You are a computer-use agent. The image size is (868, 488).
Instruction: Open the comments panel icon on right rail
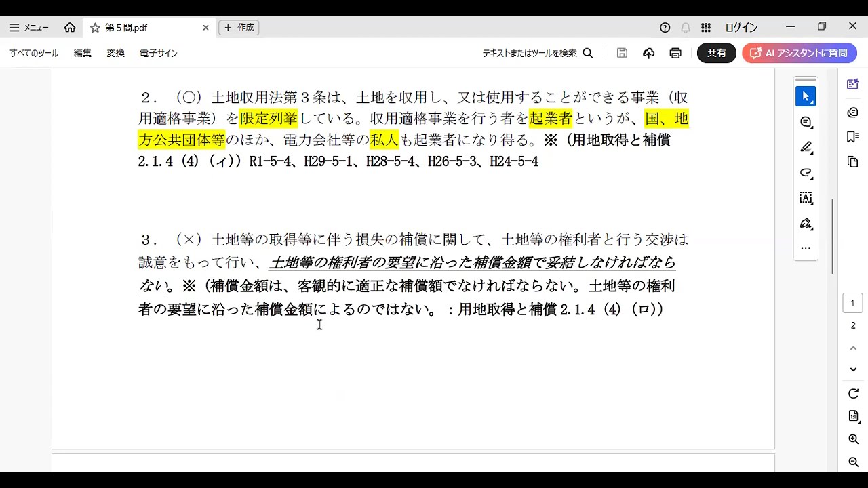pos(853,112)
